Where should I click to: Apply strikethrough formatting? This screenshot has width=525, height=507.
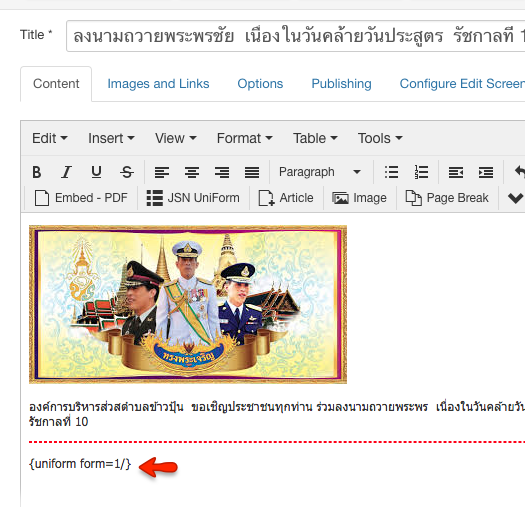[x=127, y=172]
